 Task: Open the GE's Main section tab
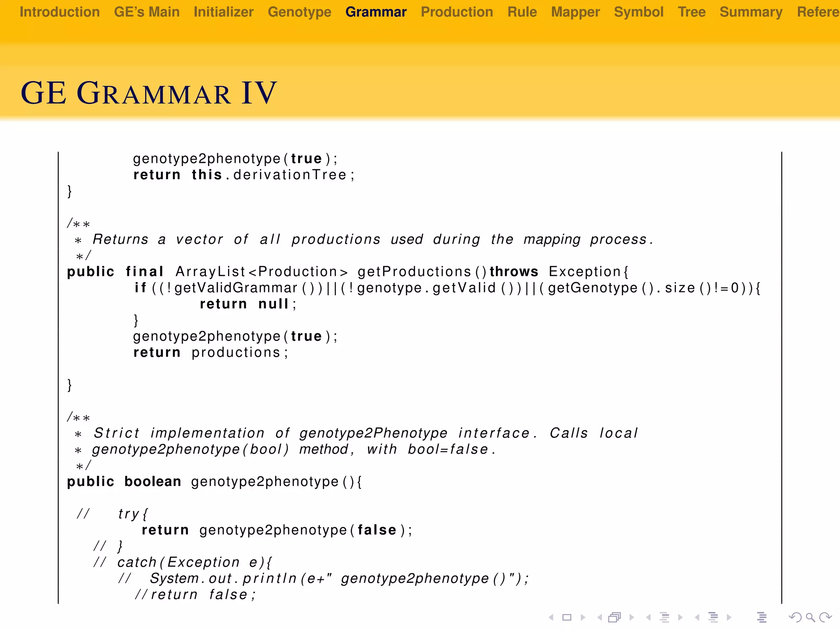coord(147,12)
